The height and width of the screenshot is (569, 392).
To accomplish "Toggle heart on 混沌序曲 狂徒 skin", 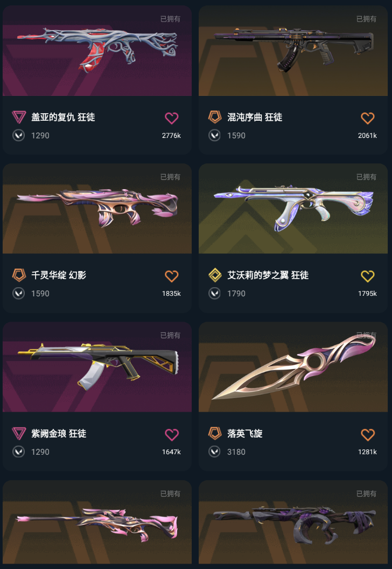I will pyautogui.click(x=367, y=118).
